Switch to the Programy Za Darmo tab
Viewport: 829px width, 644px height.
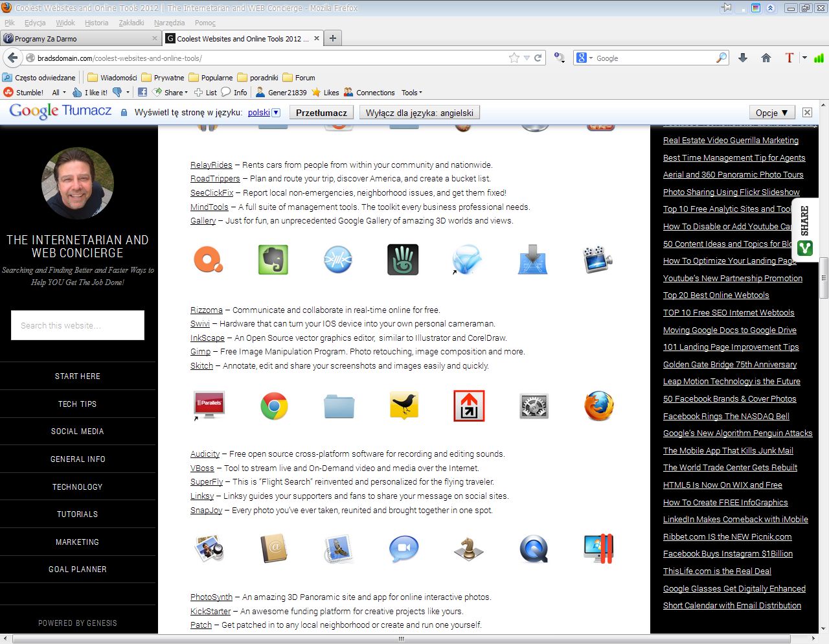coord(78,39)
